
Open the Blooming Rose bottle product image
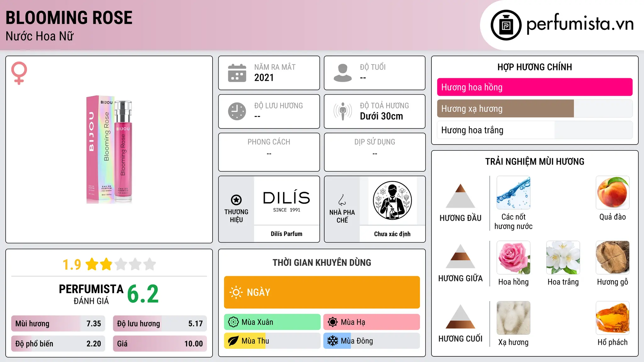coord(109,150)
